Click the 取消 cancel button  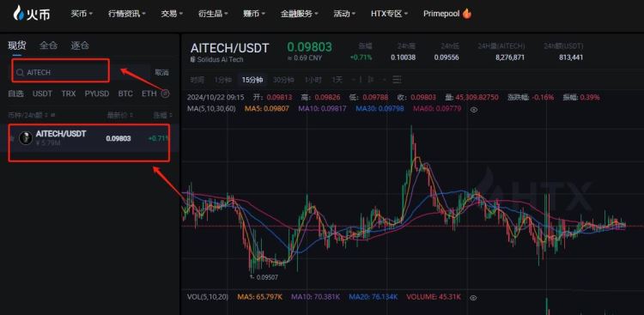point(161,73)
